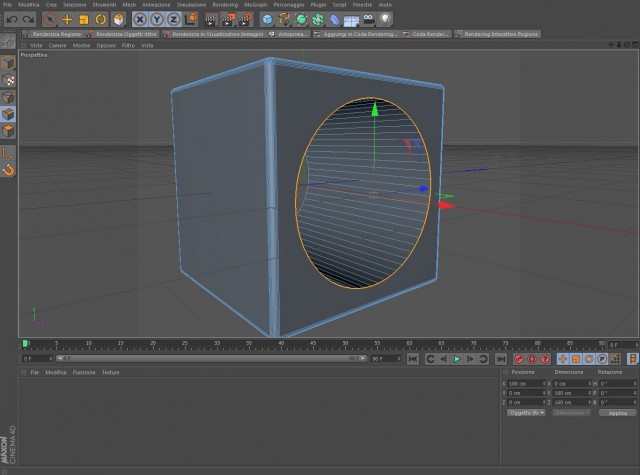The height and width of the screenshot is (475, 640).
Task: Click the make editable icon
Action: (8, 41)
